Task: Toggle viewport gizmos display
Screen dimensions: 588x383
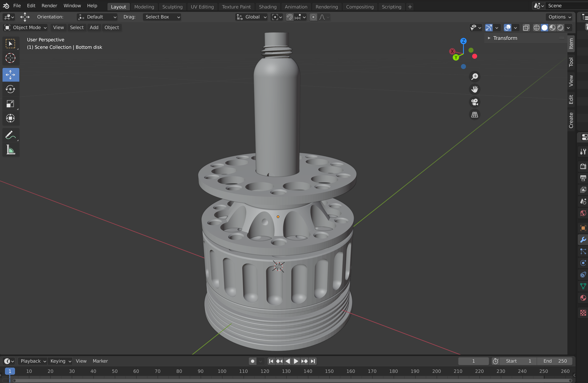Action: [488, 28]
